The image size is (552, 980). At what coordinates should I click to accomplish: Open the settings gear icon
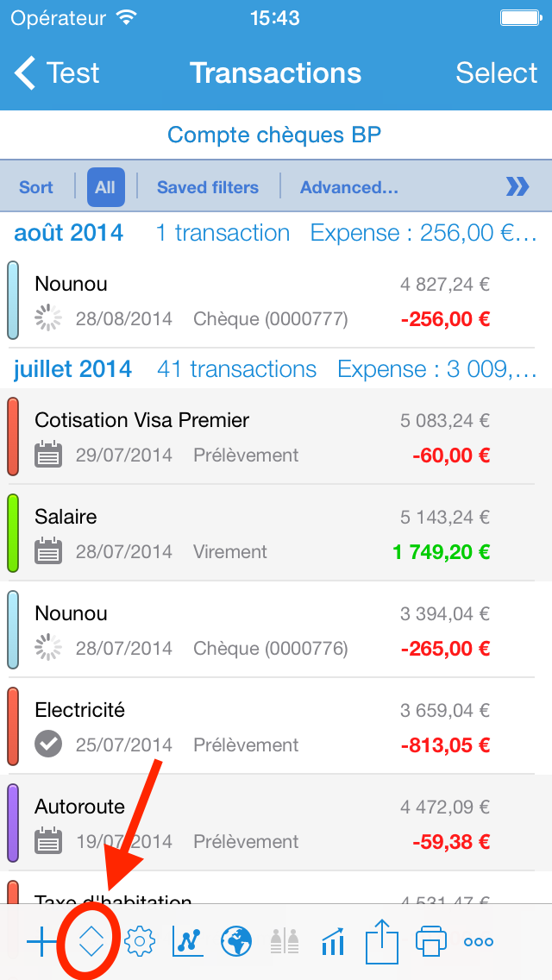click(x=139, y=940)
